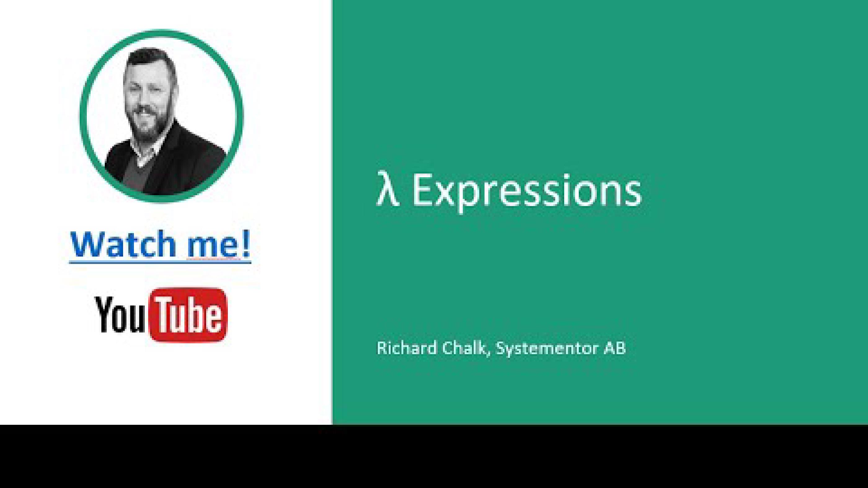The image size is (868, 488).
Task: Click the Richard Chalk presenter name text
Action: coord(501,347)
